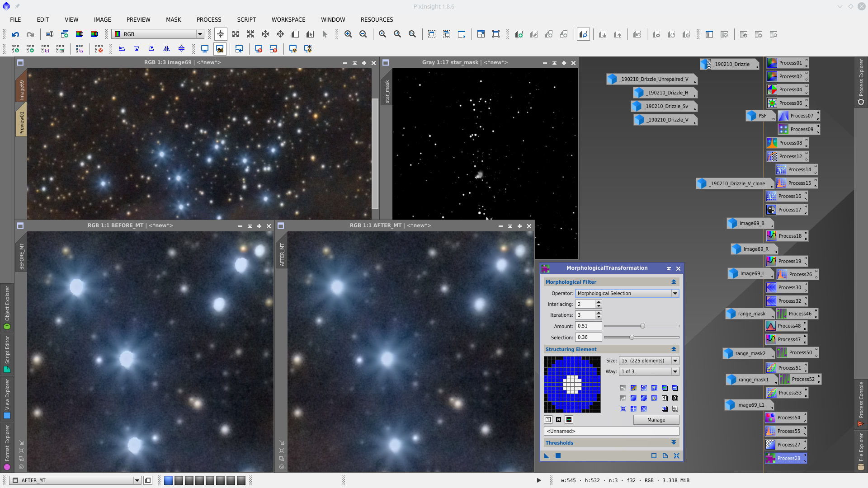
Task: Click the Manage button
Action: pyautogui.click(x=656, y=420)
